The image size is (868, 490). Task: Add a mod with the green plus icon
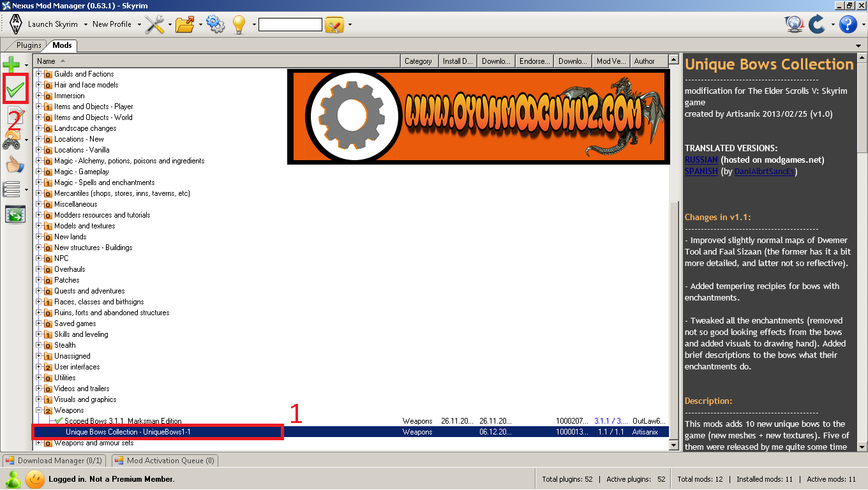point(11,65)
